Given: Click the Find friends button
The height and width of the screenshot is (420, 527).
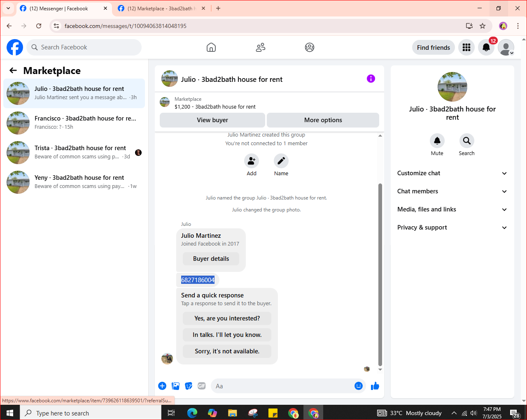Looking at the screenshot, I should point(434,47).
